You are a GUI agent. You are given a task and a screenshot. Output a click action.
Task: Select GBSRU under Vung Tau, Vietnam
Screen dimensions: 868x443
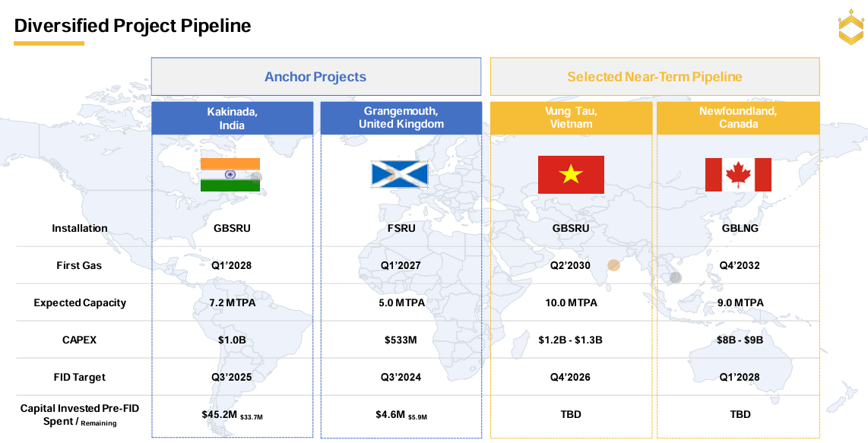click(571, 228)
